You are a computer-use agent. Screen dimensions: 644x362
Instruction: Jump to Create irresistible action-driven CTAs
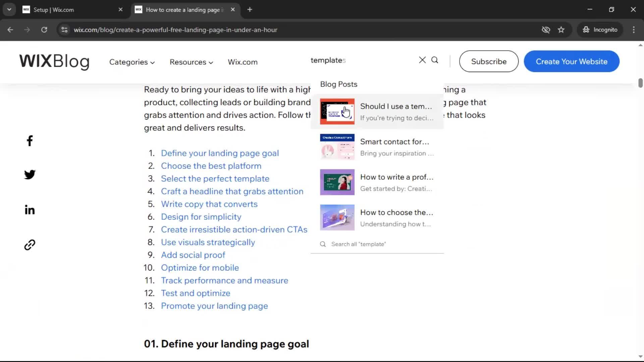click(234, 230)
